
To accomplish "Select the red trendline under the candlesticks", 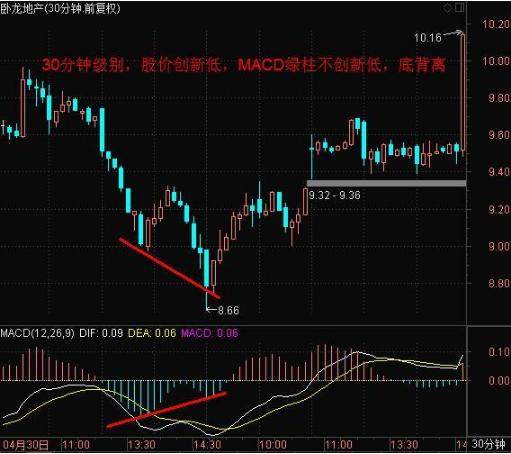I will point(169,268).
